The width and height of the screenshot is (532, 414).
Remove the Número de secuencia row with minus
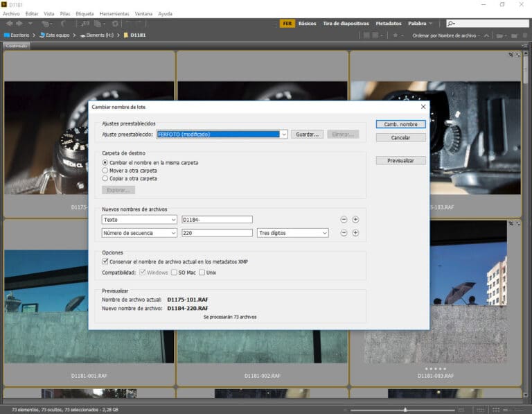pos(344,233)
